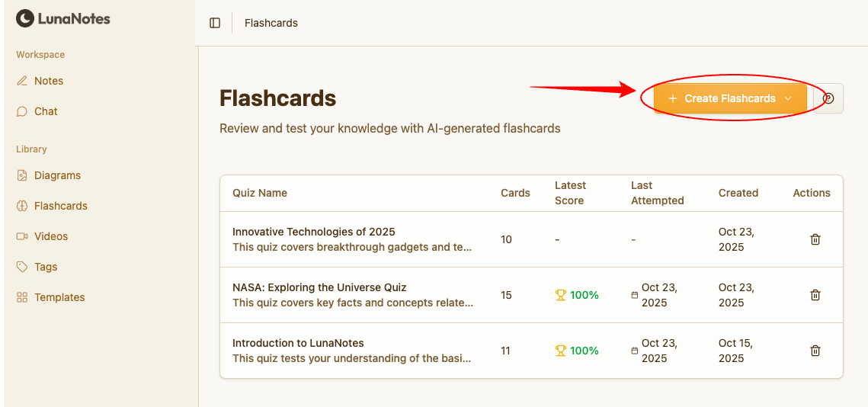Open Notes in sidebar
The width and height of the screenshot is (868, 407).
tap(49, 81)
